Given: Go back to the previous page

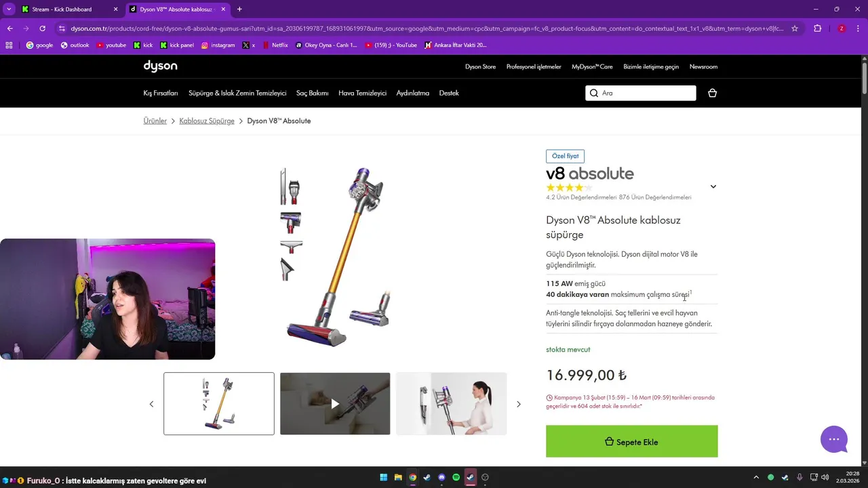Looking at the screenshot, I should (x=9, y=28).
